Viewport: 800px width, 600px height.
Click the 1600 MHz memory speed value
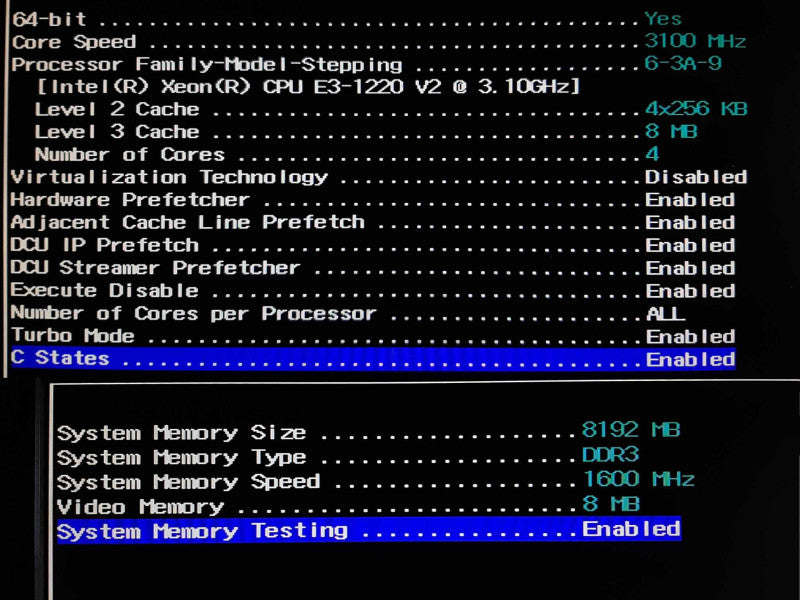638,479
